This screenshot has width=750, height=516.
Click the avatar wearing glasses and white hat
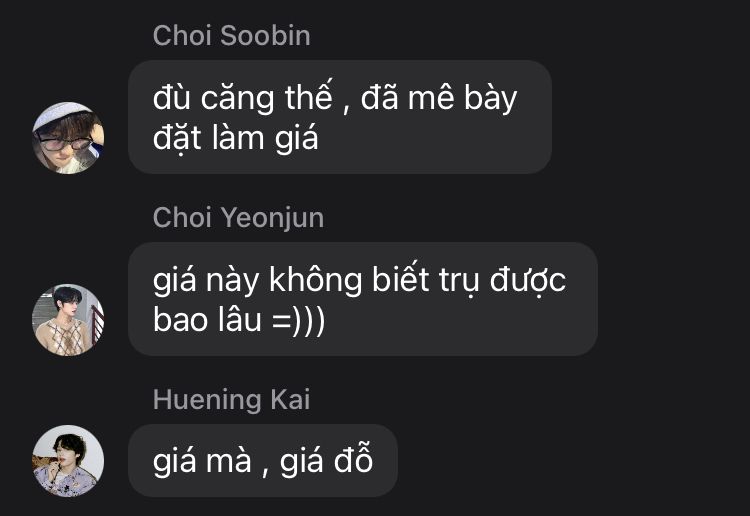pos(68,138)
